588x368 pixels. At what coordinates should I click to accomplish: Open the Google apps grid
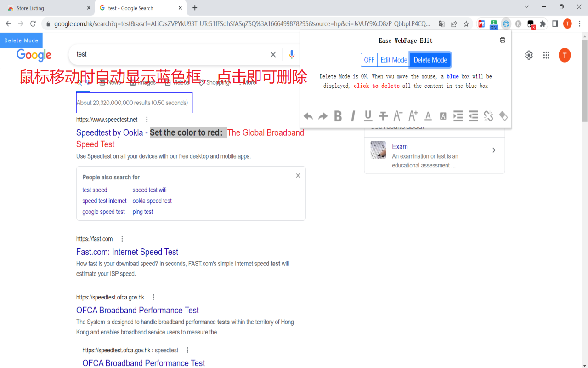click(546, 55)
